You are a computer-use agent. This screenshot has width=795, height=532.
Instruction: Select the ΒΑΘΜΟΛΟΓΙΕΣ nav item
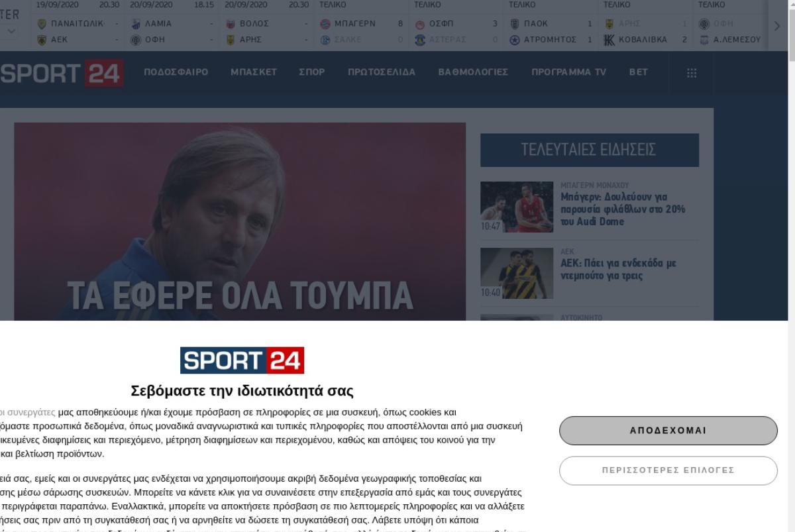pyautogui.click(x=473, y=72)
